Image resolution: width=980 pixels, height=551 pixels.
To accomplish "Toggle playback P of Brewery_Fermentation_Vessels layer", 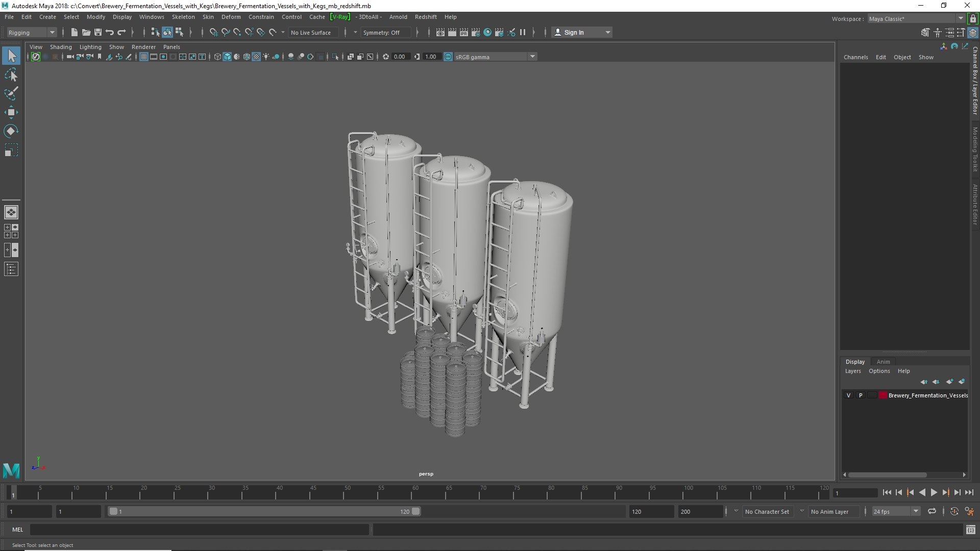I will click(861, 395).
